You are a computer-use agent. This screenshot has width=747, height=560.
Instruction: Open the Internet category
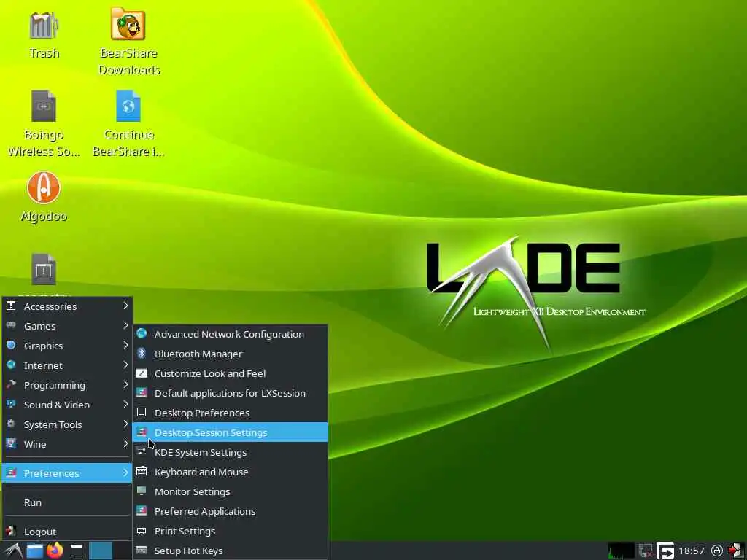(67, 365)
